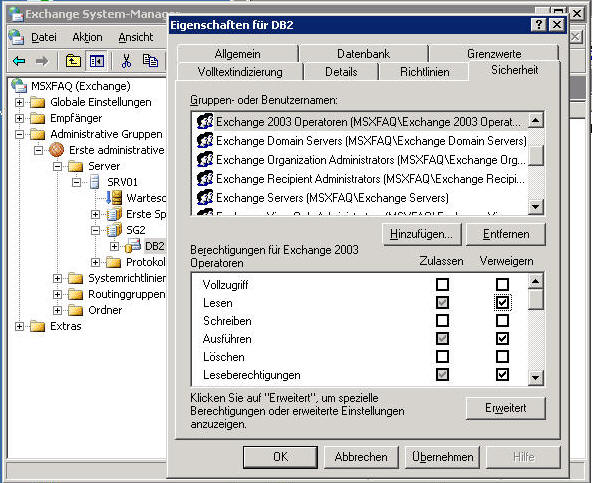Viewport: 592px width, 483px height.
Task: Confirm the dialog with OK
Action: pyautogui.click(x=280, y=457)
